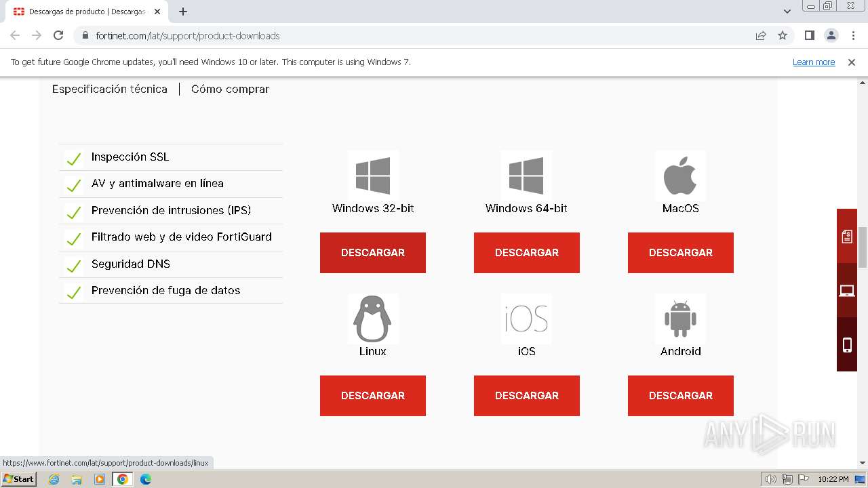Open the Cómo comprar link

[x=230, y=89]
